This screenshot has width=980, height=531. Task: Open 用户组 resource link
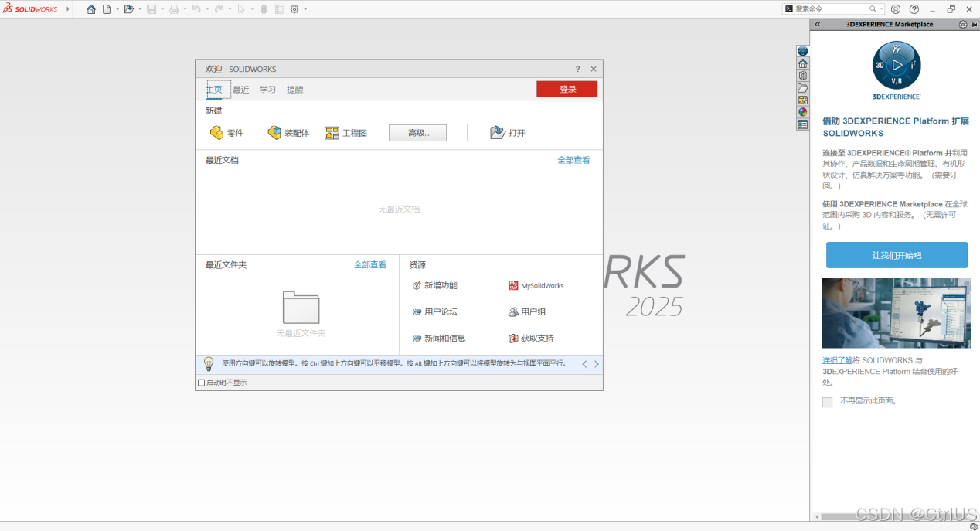[528, 311]
